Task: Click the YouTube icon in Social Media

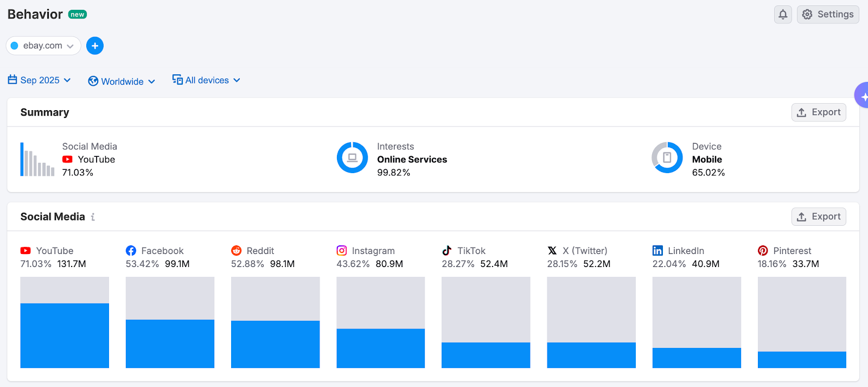Action: (25, 251)
